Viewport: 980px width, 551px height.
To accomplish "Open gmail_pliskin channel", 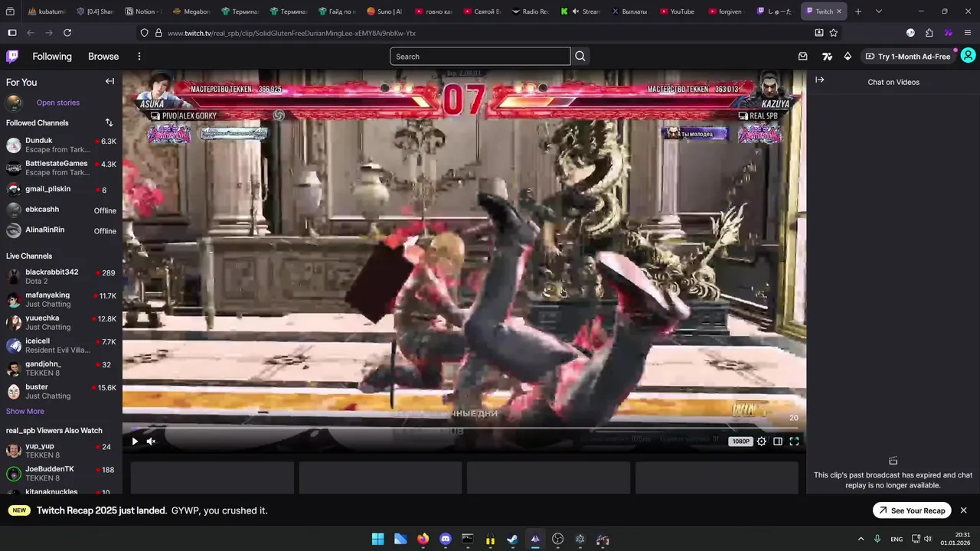I will 61,189.
